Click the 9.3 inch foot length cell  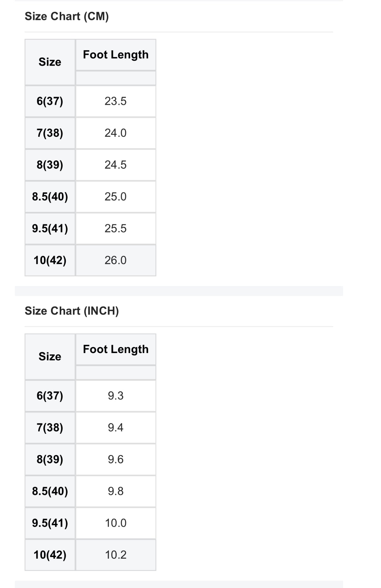(x=116, y=396)
